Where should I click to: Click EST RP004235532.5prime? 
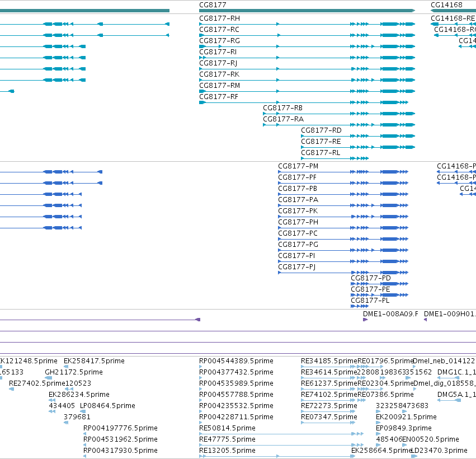point(236,406)
